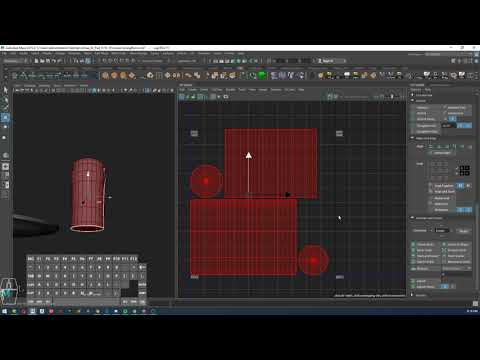Viewport: 480px width, 360px height.
Task: Click the Redo icon in status line
Action: (x=59, y=61)
